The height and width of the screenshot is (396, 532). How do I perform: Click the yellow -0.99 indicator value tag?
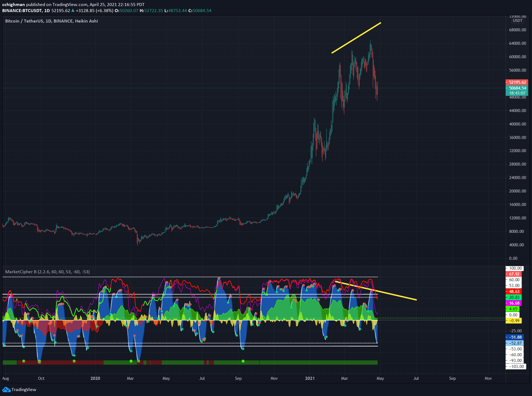pos(514,320)
